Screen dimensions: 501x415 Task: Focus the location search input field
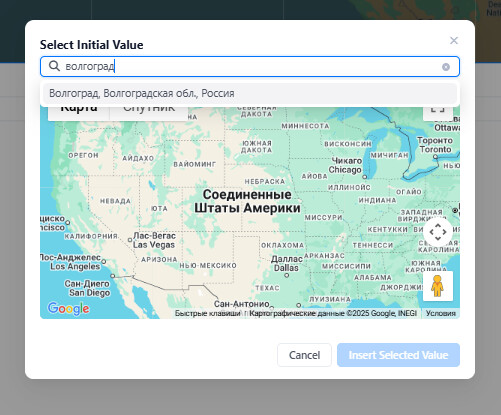(250, 67)
